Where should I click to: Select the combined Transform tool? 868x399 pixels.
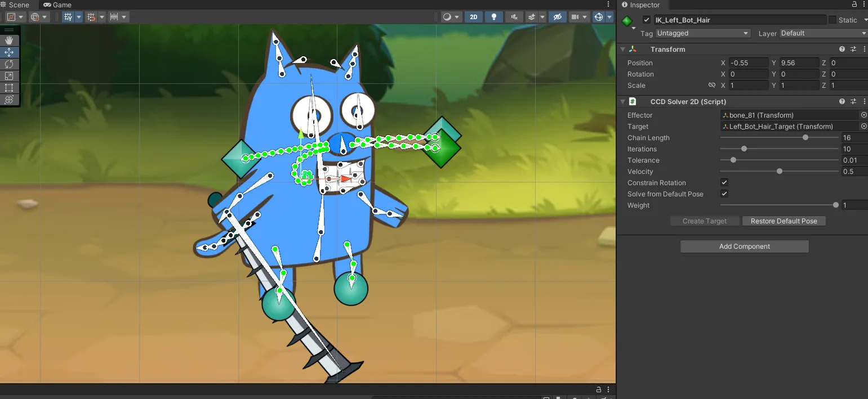tap(9, 100)
